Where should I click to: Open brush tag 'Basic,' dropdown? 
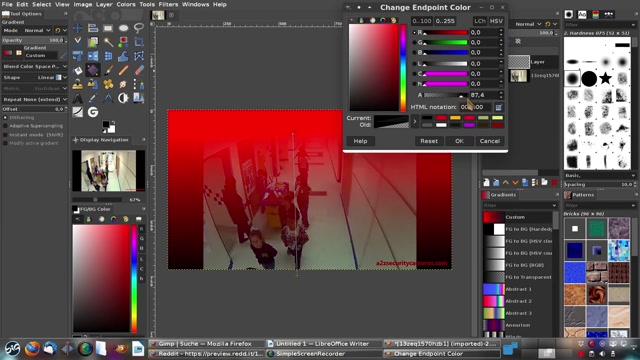[x=599, y=176]
